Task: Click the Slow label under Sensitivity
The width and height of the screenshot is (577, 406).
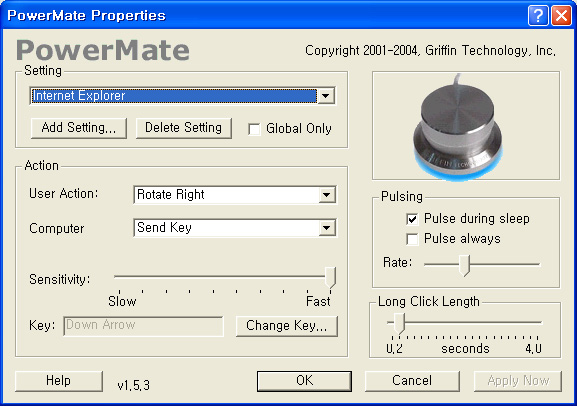Action: click(x=122, y=301)
